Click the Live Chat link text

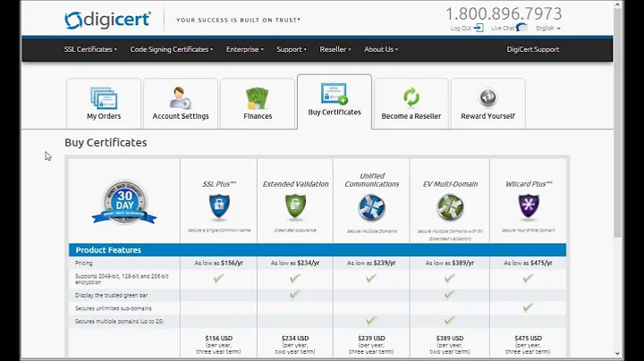tap(503, 29)
